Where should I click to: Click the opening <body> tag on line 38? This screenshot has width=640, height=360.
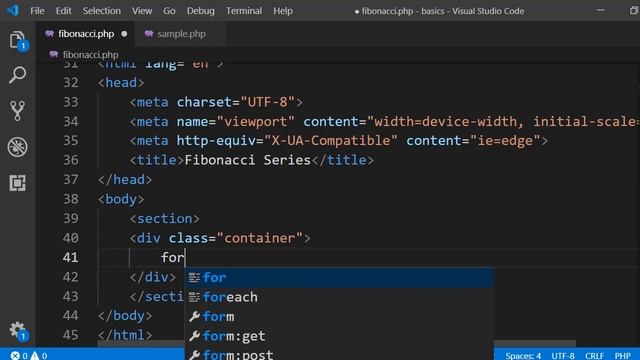121,199
